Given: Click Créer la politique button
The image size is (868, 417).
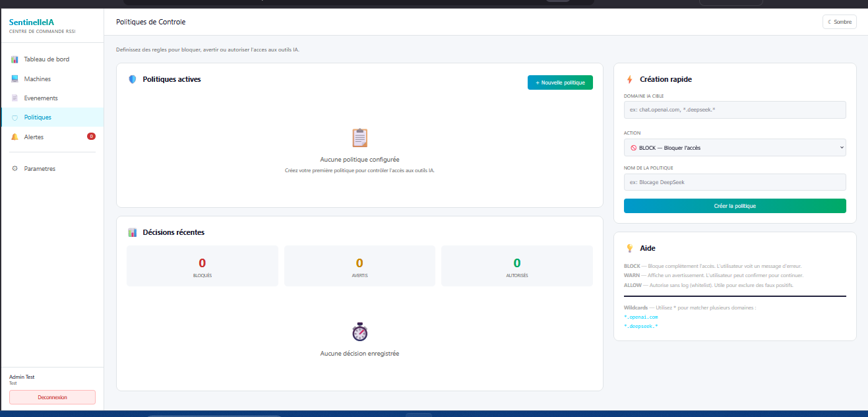Looking at the screenshot, I should point(734,206).
